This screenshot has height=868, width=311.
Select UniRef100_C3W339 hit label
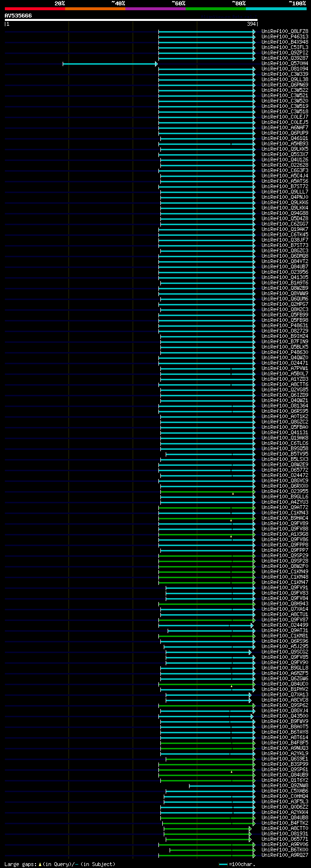(285, 74)
